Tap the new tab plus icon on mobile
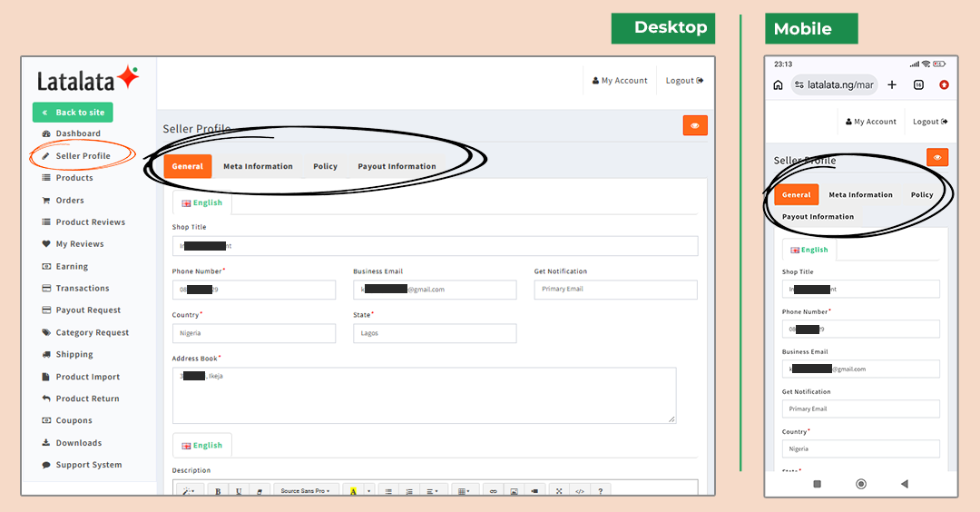980x512 pixels. point(892,85)
